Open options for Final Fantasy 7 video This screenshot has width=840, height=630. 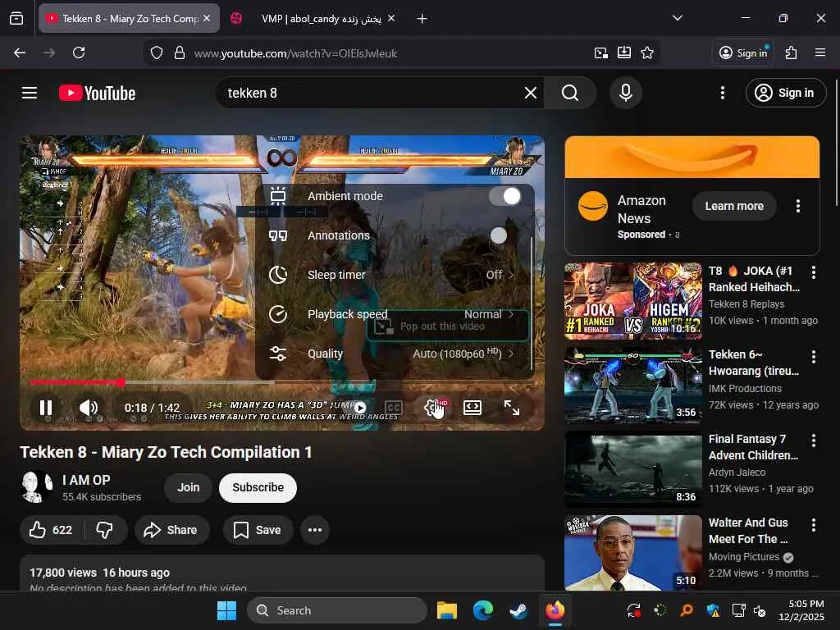pyautogui.click(x=814, y=441)
